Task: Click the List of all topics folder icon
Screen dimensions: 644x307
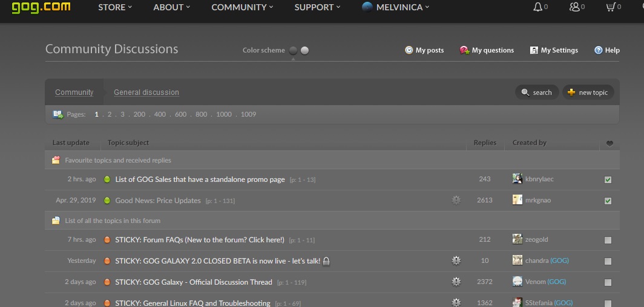Action: pyautogui.click(x=56, y=221)
